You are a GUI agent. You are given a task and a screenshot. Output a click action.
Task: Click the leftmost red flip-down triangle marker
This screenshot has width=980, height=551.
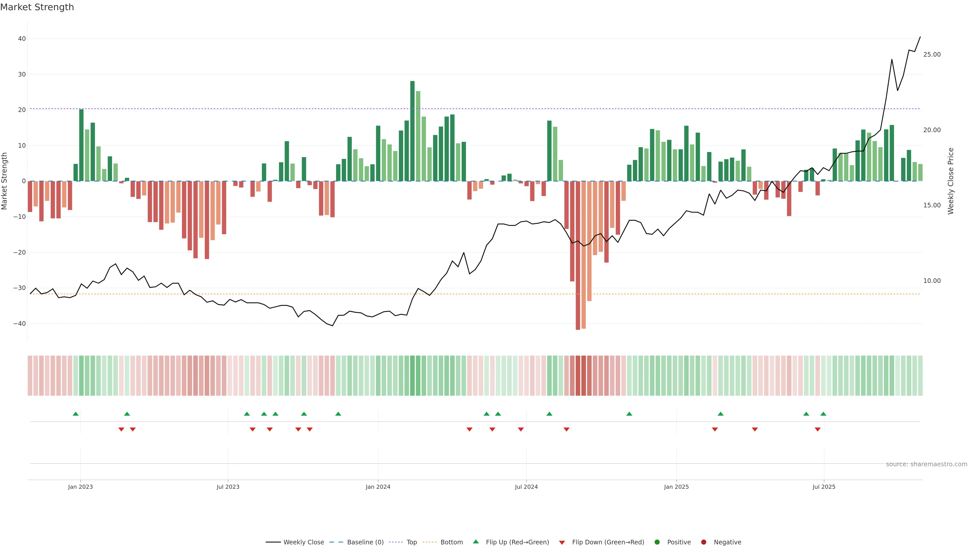point(121,429)
